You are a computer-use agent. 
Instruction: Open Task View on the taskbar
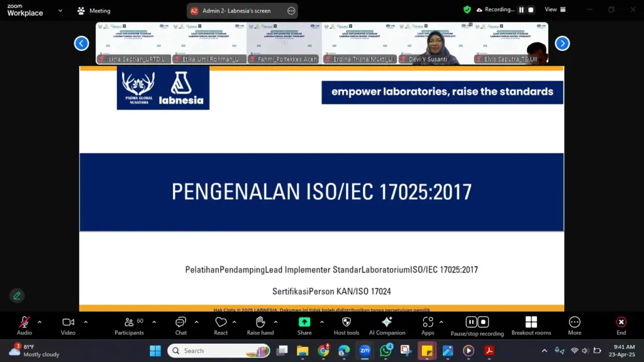click(282, 351)
